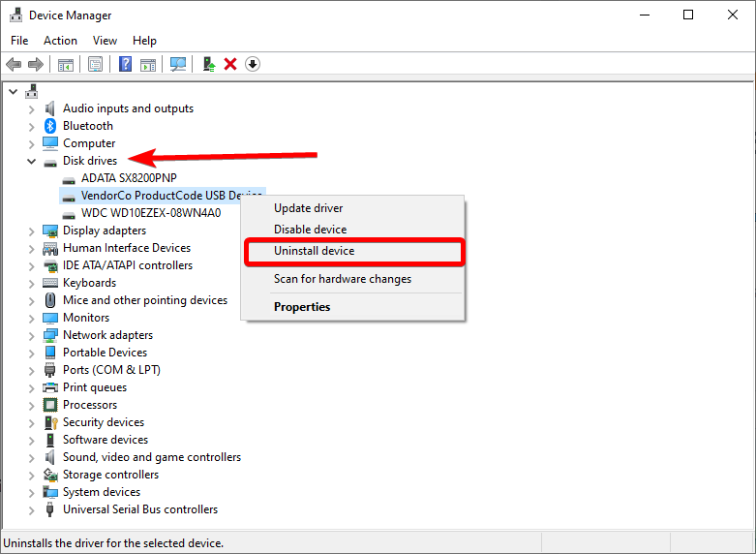The height and width of the screenshot is (554, 756).
Task: Select the root computer node icon
Action: point(32,91)
